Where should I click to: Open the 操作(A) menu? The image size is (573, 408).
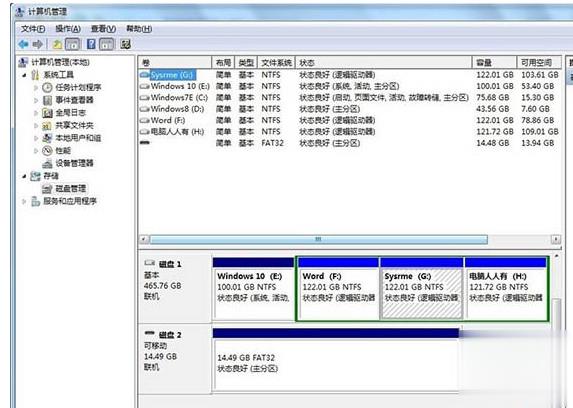click(68, 29)
